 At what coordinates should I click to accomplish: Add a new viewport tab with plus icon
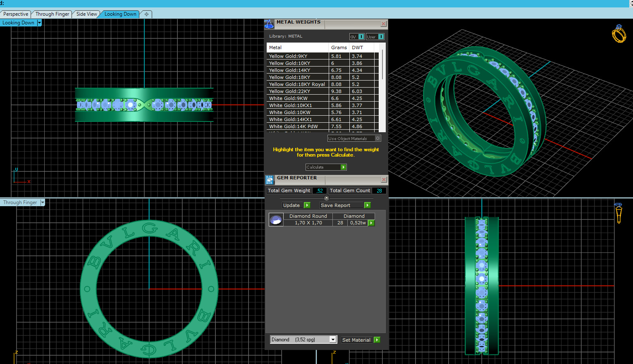tap(146, 14)
